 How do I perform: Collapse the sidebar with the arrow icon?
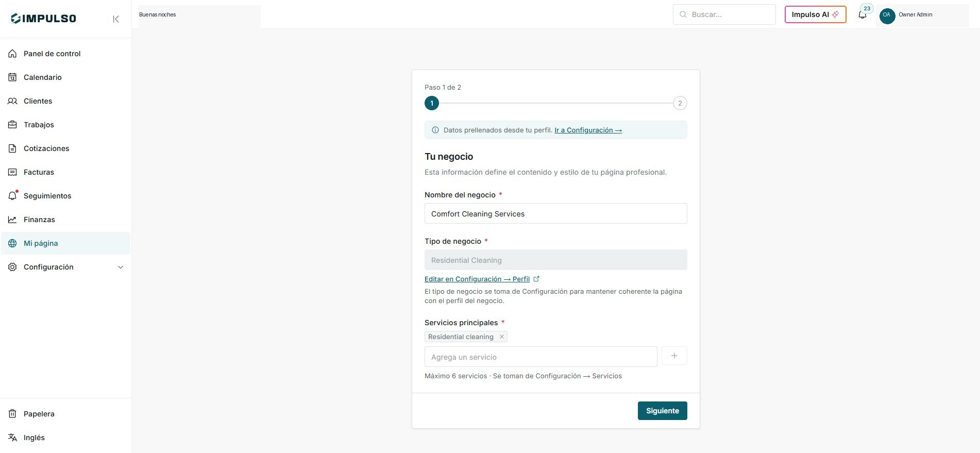point(116,19)
